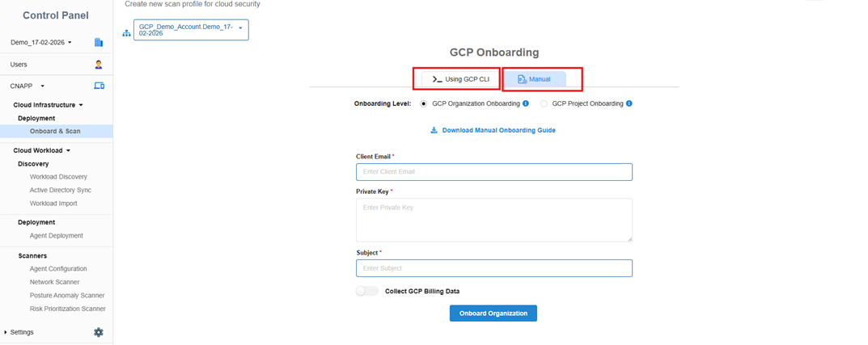Image resolution: width=868 pixels, height=345 pixels.
Task: Click the Settings gear icon
Action: (x=99, y=332)
